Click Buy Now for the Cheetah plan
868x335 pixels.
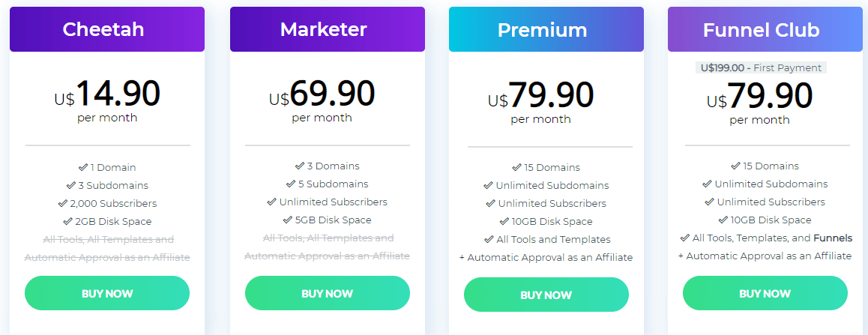pos(107,293)
